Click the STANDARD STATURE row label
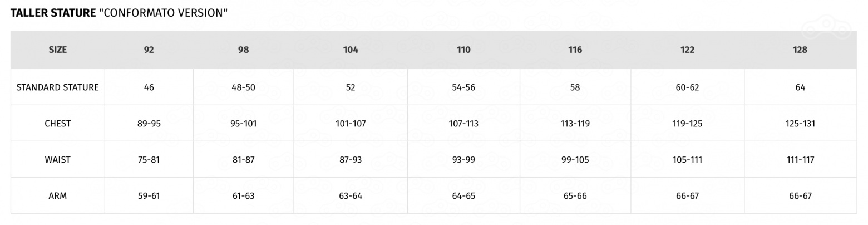868x225 pixels. pos(57,87)
